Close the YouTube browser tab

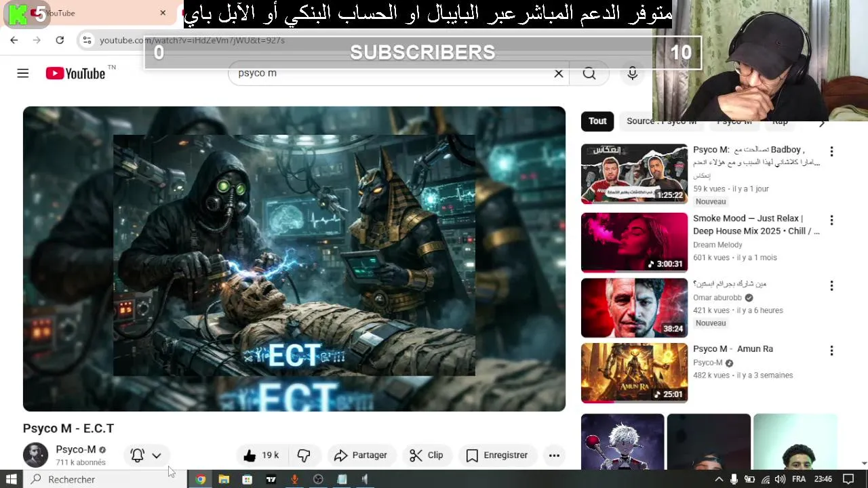coord(163,13)
